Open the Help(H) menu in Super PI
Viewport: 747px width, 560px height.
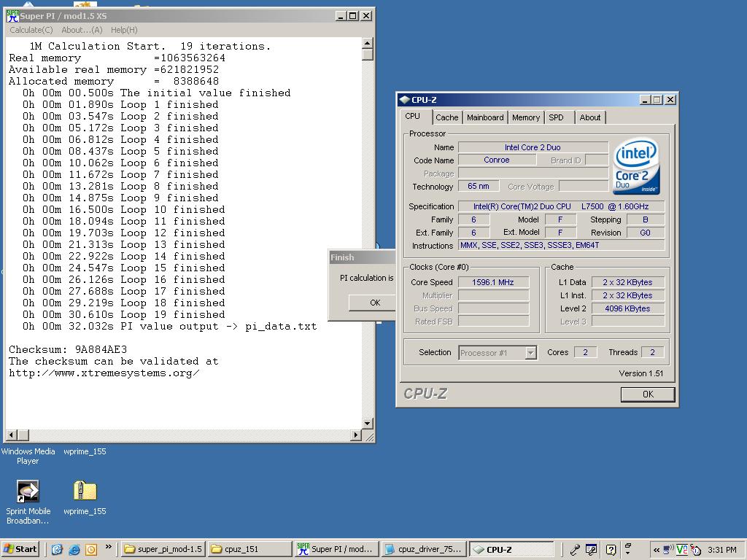124,30
